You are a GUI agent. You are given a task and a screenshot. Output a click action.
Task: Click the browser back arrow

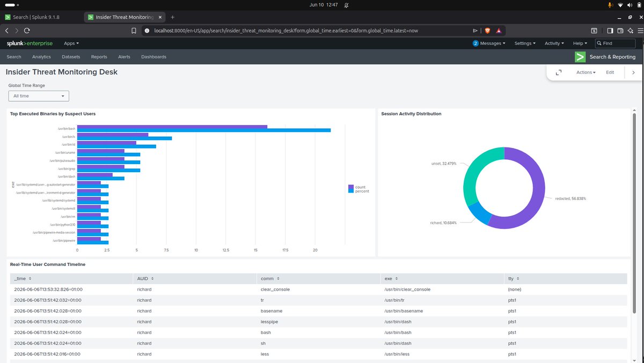[8, 31]
